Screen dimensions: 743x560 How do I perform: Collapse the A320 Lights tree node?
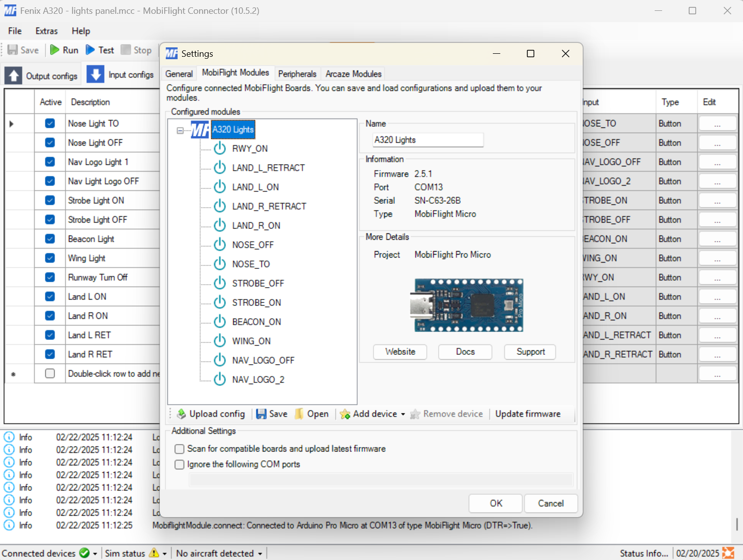(x=180, y=131)
